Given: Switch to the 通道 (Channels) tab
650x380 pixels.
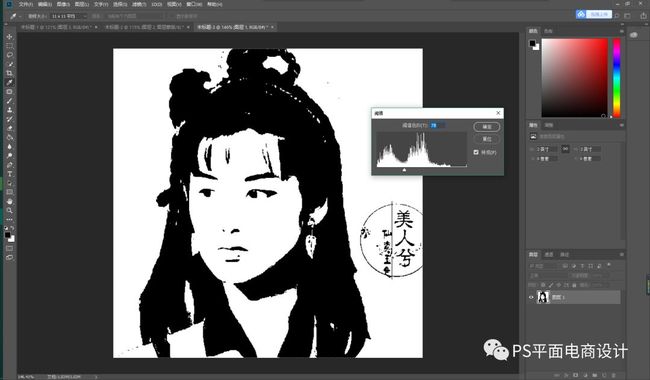Looking at the screenshot, I should pos(549,254).
